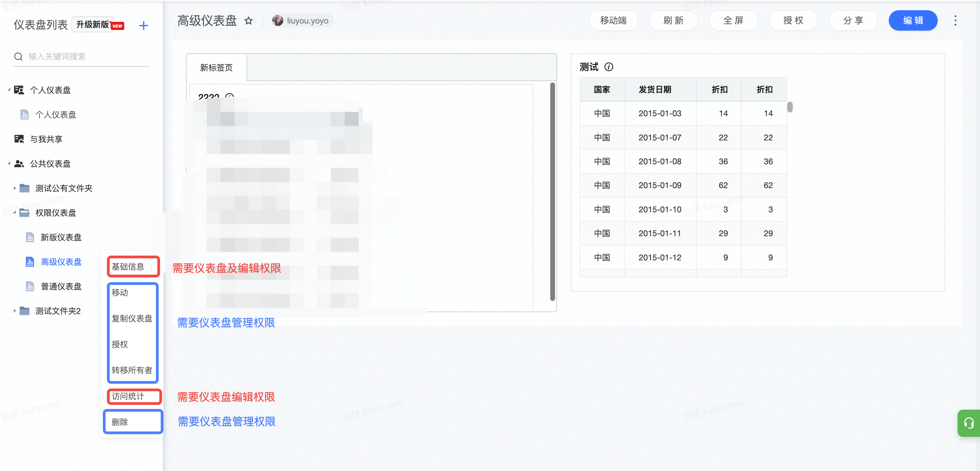Collapse the 个人仪表盘 section arrow
The height and width of the screenshot is (471, 980).
(x=9, y=90)
